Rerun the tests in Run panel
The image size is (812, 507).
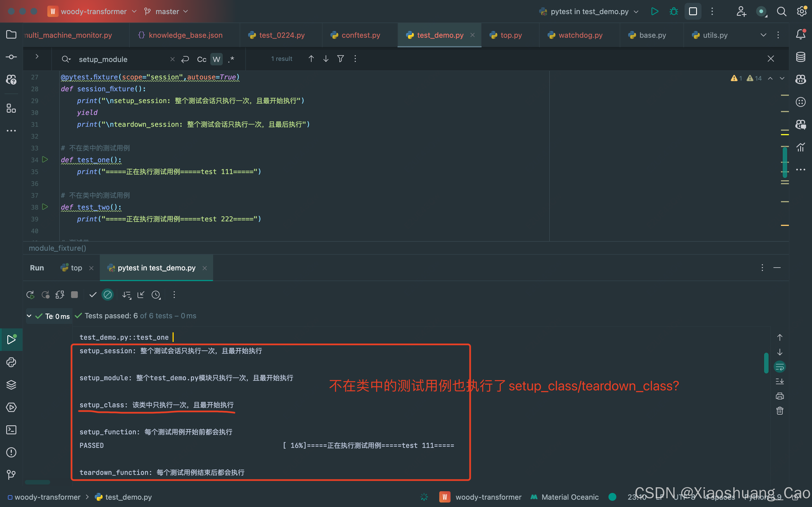30,295
